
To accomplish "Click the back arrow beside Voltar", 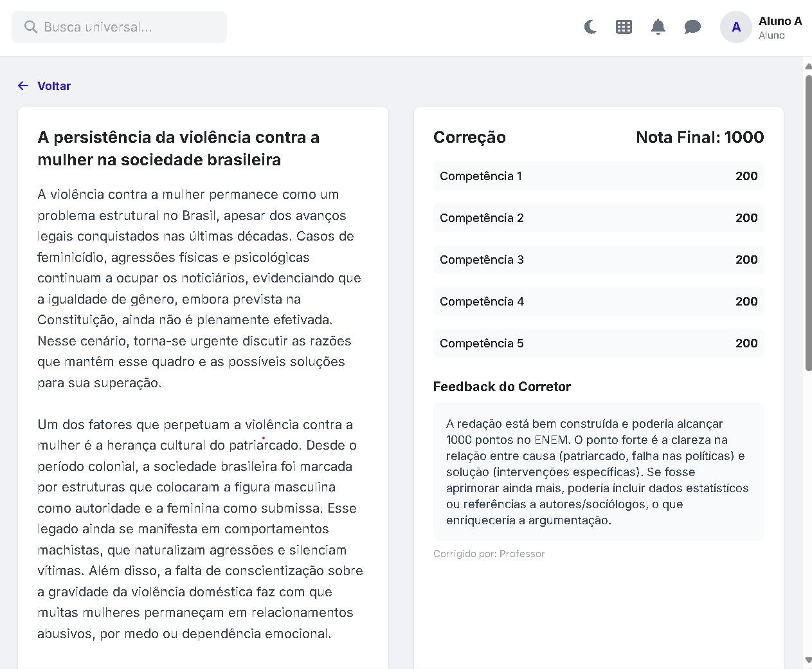I will 23,86.
